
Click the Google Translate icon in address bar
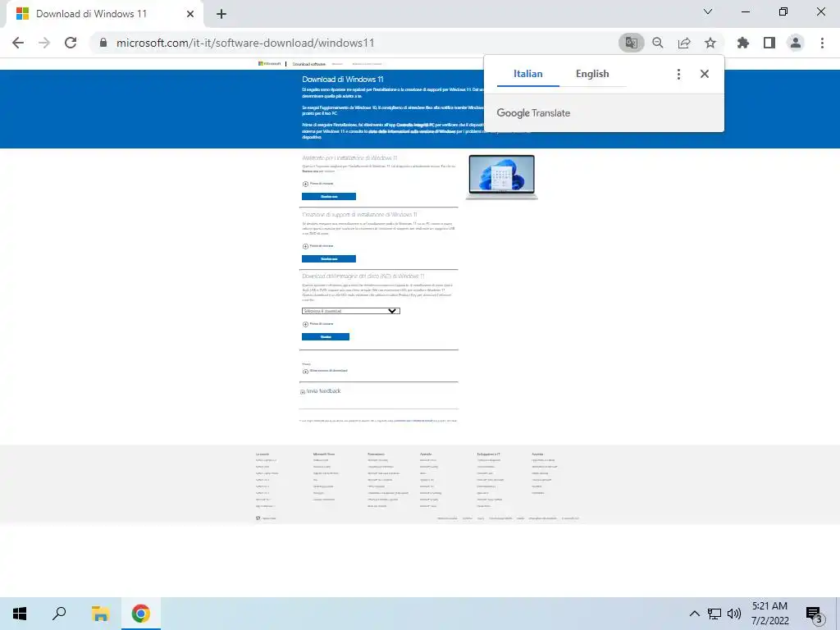coord(631,43)
